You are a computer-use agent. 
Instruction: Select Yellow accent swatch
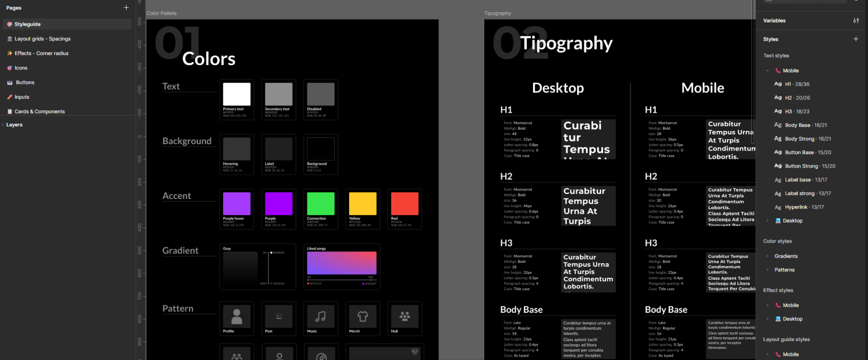coord(363,204)
